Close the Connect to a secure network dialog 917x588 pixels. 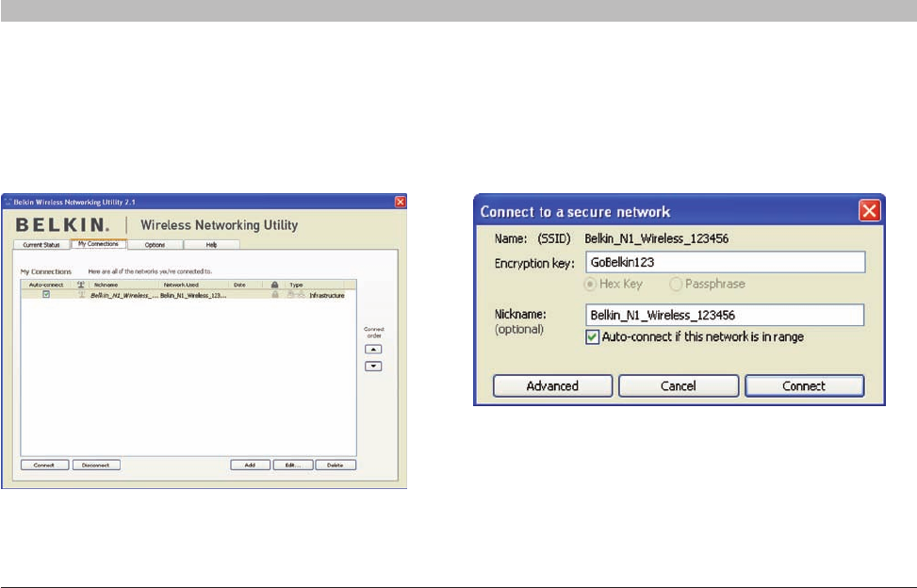pyautogui.click(x=869, y=210)
